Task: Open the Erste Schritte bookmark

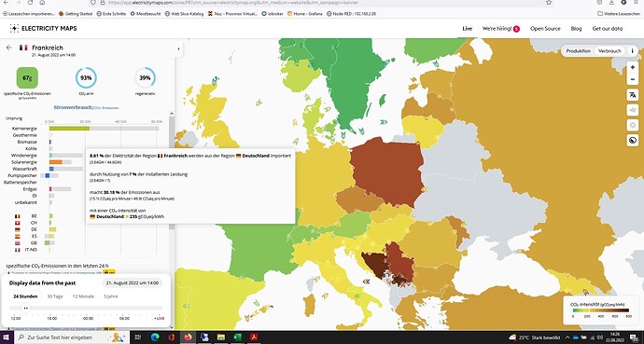Action: coord(111,14)
